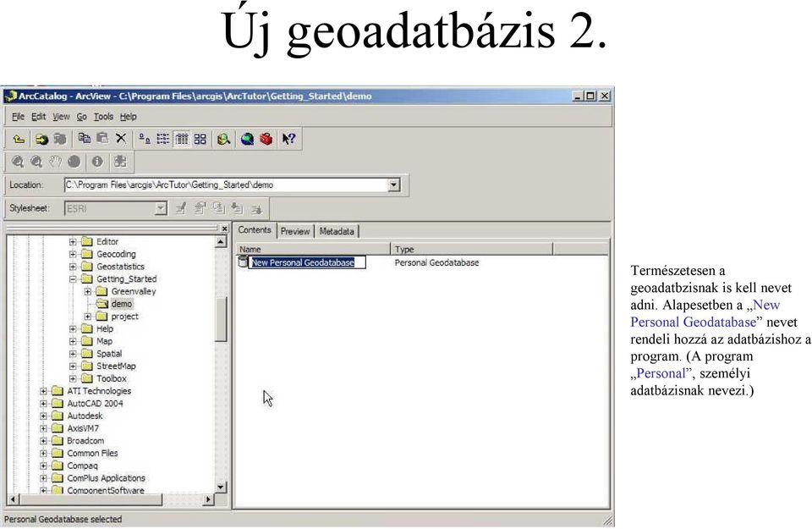
Task: Open the View menu
Action: (61, 117)
